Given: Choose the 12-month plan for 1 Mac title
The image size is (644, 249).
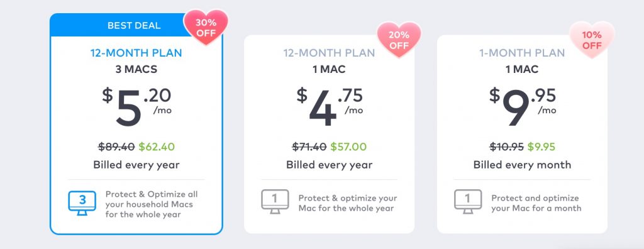Looking at the screenshot, I should coord(329,53).
